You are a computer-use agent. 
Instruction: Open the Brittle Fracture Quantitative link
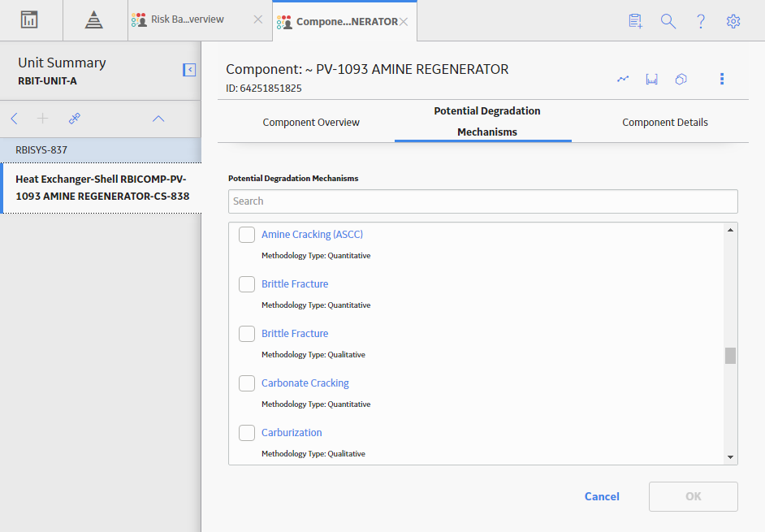coord(295,284)
